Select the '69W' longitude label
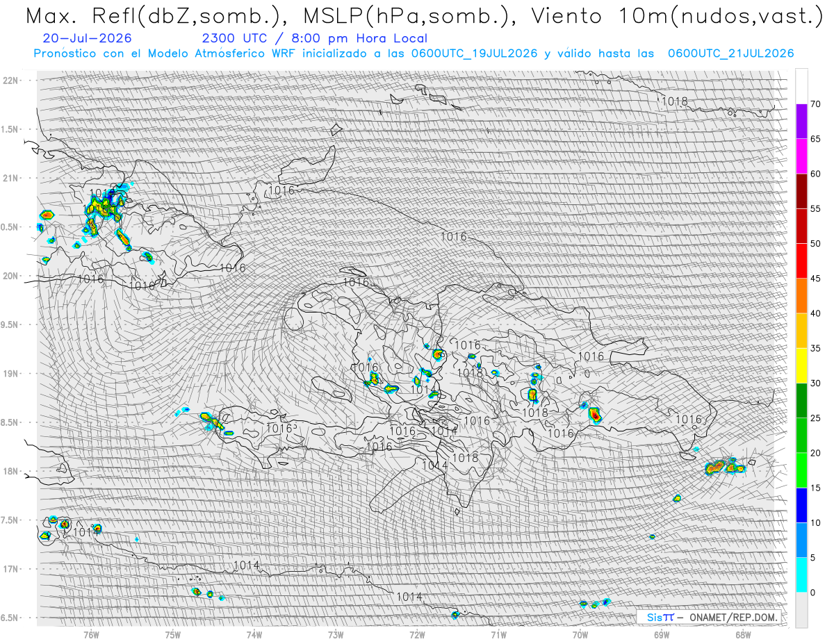This screenshot has width=834, height=644. pyautogui.click(x=661, y=634)
